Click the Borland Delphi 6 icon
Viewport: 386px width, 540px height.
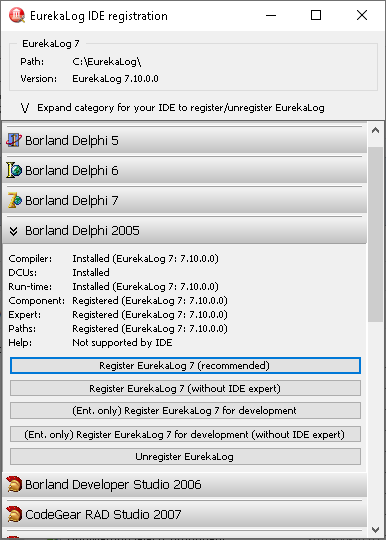point(14,170)
